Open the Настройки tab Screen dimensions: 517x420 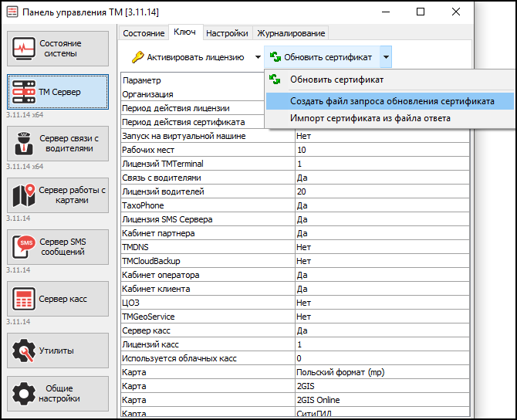coord(228,33)
